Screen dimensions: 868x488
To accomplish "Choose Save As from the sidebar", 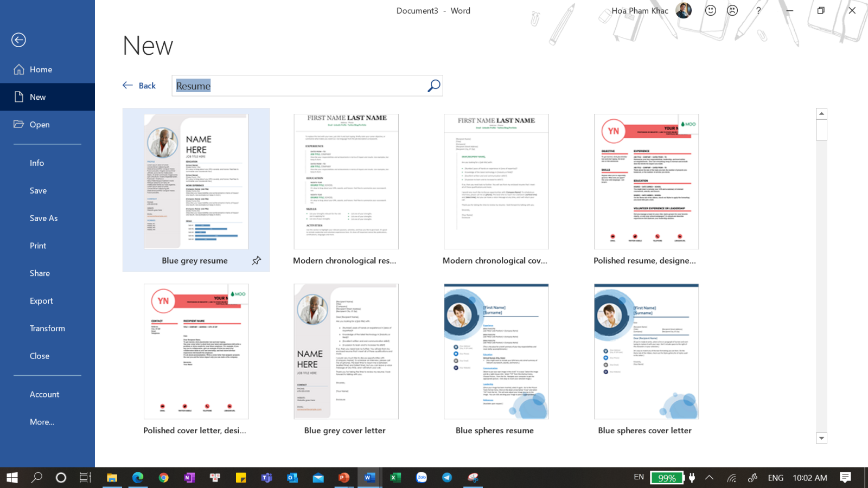I will (x=47, y=219).
